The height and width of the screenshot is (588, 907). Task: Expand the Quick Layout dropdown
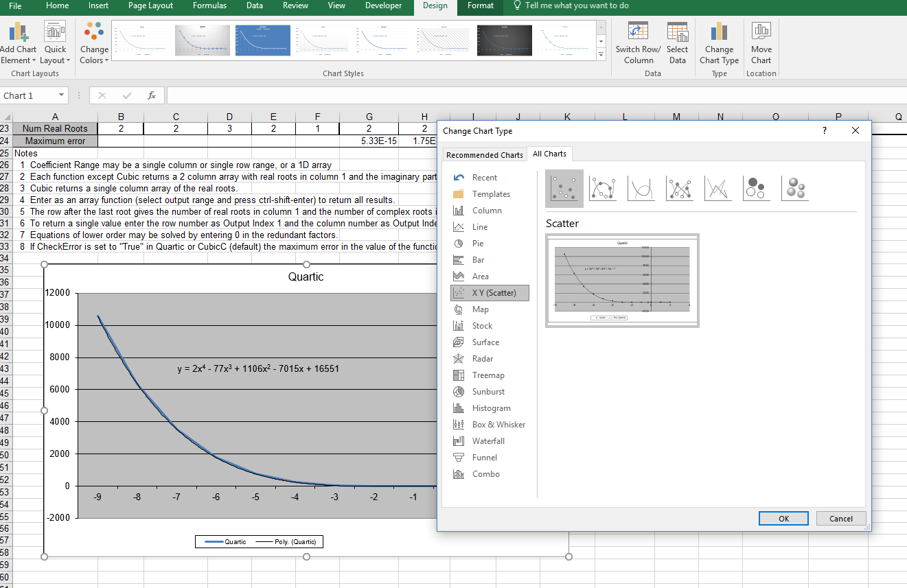(55, 44)
